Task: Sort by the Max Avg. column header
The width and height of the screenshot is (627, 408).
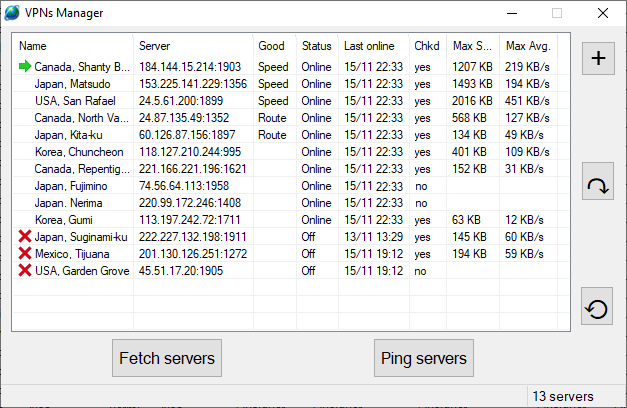Action: [x=528, y=46]
